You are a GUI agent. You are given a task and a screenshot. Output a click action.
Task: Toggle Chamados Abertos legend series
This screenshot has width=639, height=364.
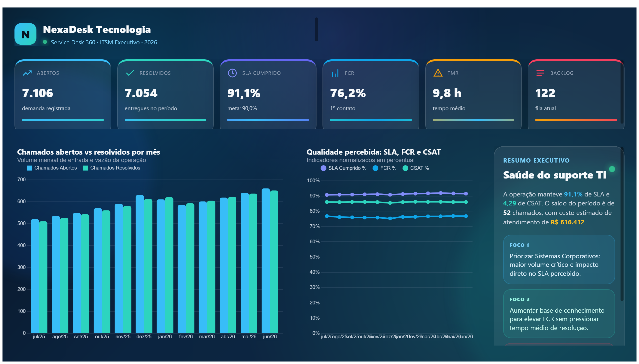point(52,168)
